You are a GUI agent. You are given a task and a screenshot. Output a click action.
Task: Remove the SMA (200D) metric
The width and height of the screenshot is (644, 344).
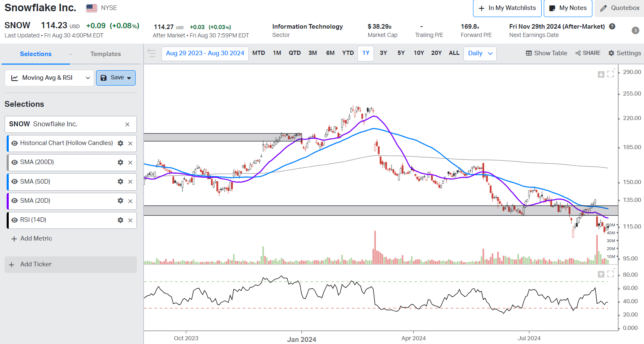(130, 162)
